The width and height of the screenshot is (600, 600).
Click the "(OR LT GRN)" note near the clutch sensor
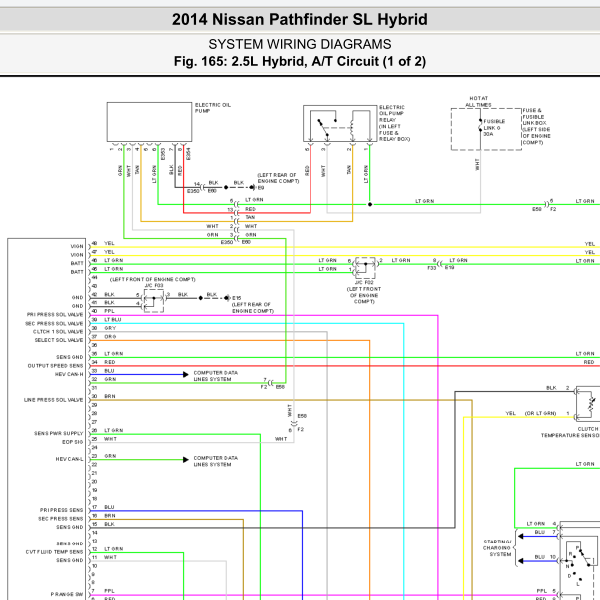point(540,413)
